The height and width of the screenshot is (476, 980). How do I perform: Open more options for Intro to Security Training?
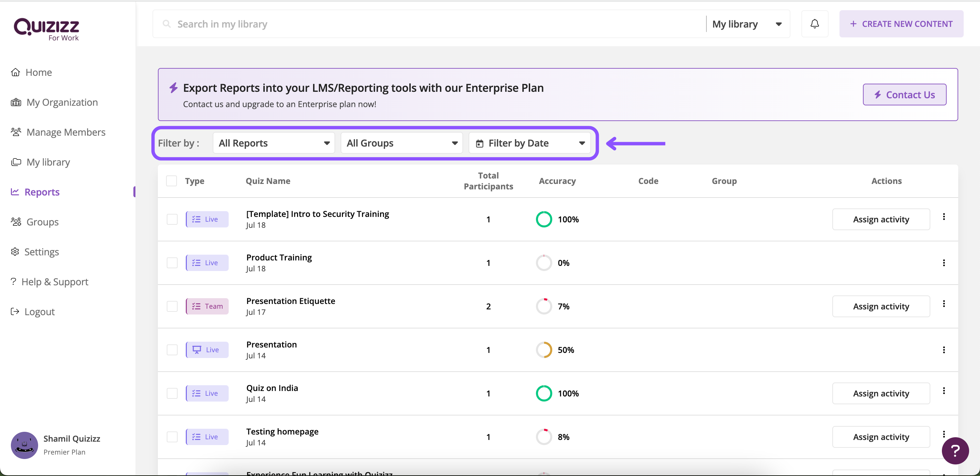[x=944, y=217]
